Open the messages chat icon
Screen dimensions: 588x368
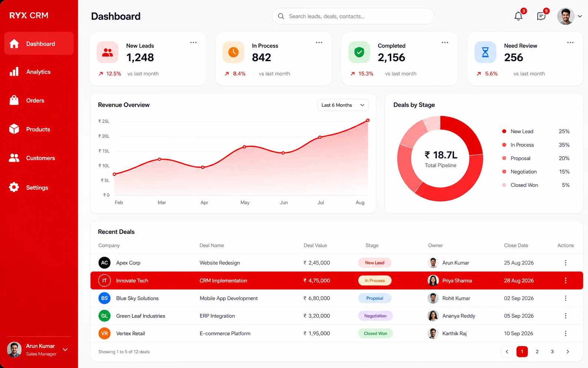541,16
